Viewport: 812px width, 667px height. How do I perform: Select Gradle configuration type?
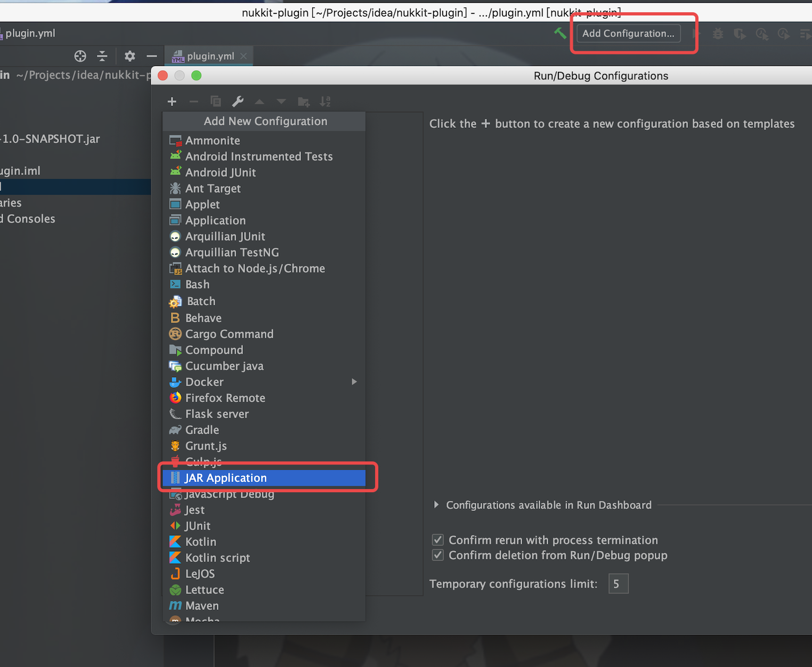click(x=202, y=430)
